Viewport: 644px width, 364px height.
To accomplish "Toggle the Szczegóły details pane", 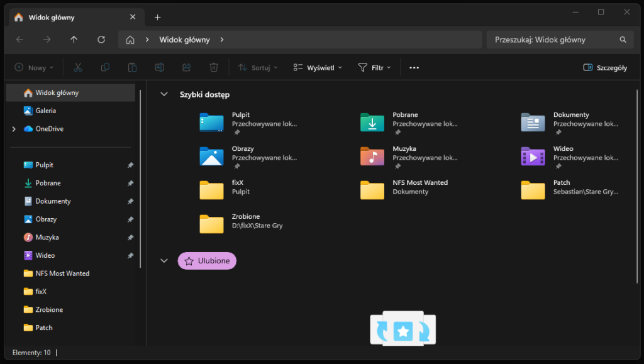I will 605,68.
